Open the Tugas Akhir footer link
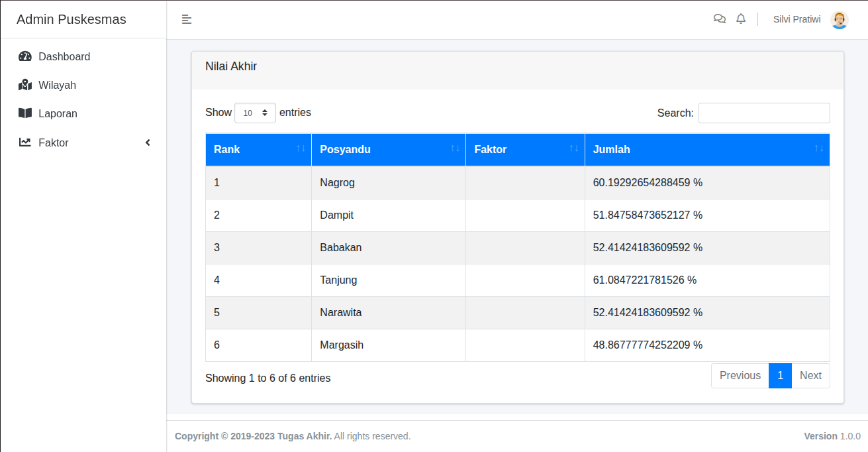Viewport: 868px width, 452px height. (x=304, y=436)
